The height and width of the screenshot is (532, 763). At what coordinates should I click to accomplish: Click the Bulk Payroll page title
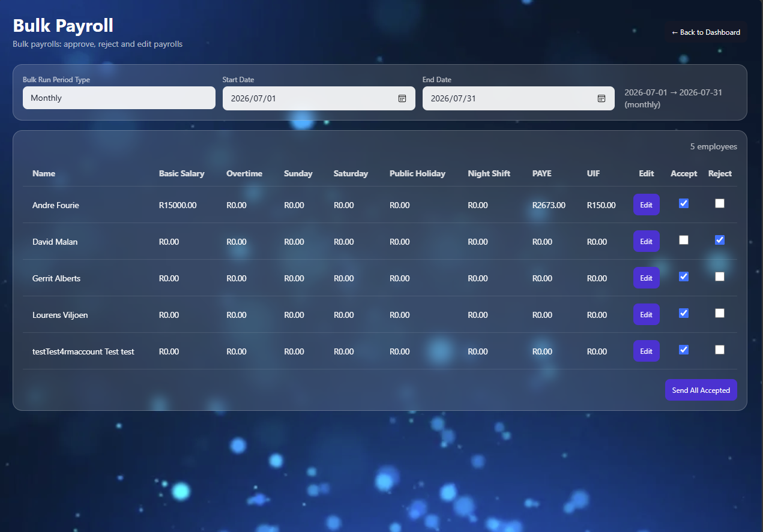pos(63,25)
